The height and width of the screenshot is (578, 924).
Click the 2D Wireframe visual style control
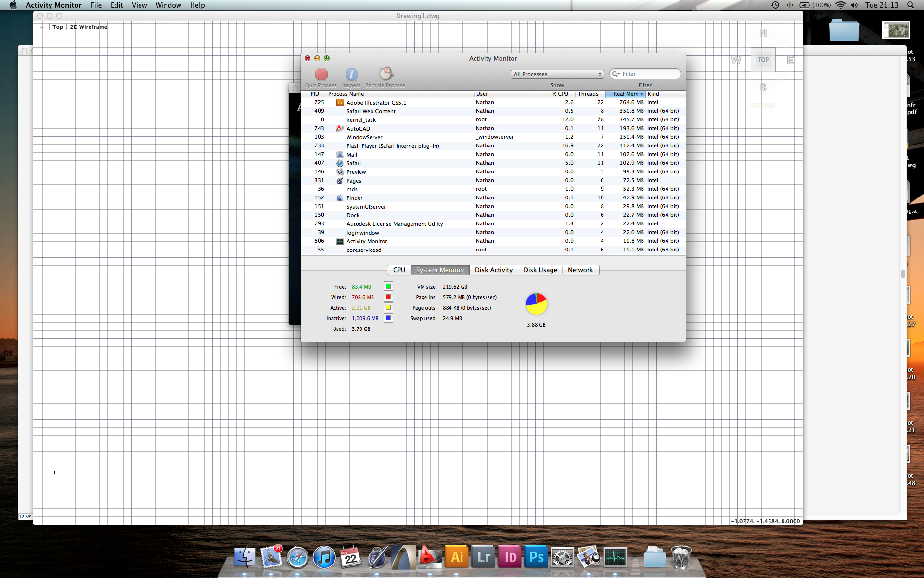click(89, 27)
